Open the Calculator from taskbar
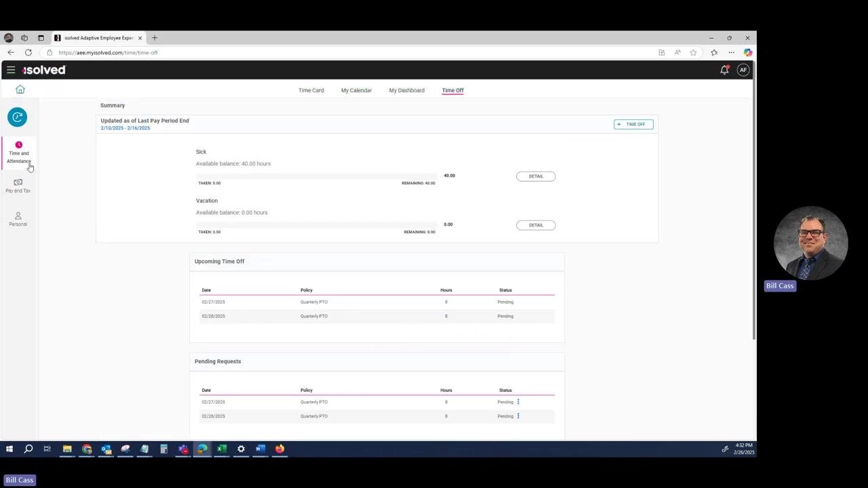 163,449
